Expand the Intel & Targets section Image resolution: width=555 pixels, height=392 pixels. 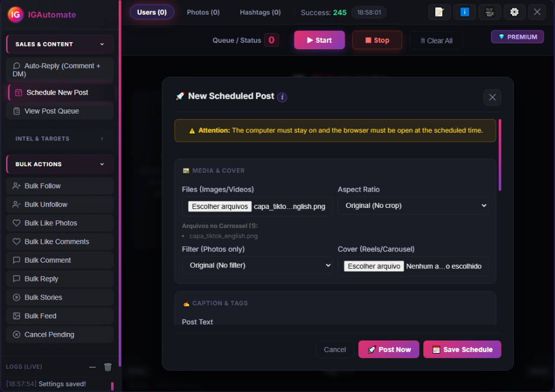tap(60, 139)
